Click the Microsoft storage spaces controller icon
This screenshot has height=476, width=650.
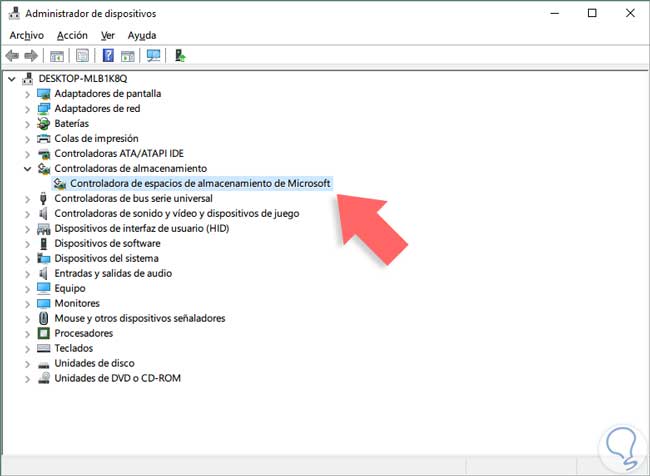pos(60,183)
